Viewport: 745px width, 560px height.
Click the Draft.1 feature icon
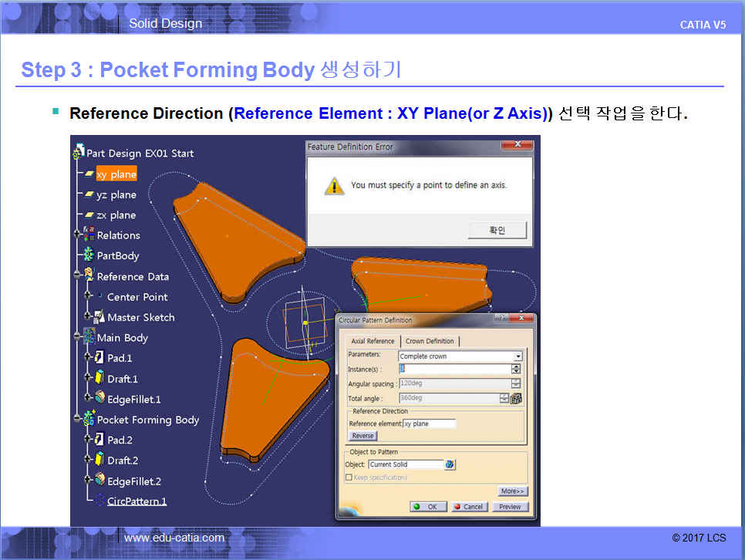[x=99, y=378]
